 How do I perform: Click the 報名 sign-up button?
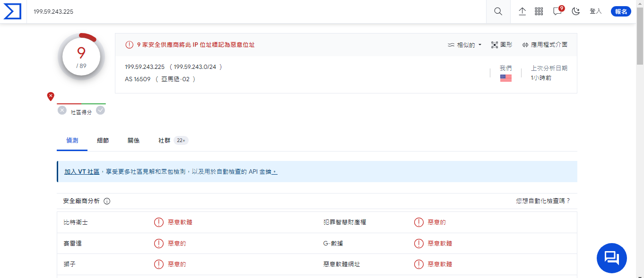[x=621, y=11]
